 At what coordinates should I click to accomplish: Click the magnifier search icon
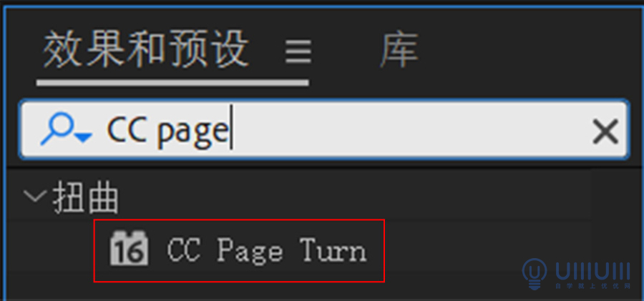[x=59, y=129]
